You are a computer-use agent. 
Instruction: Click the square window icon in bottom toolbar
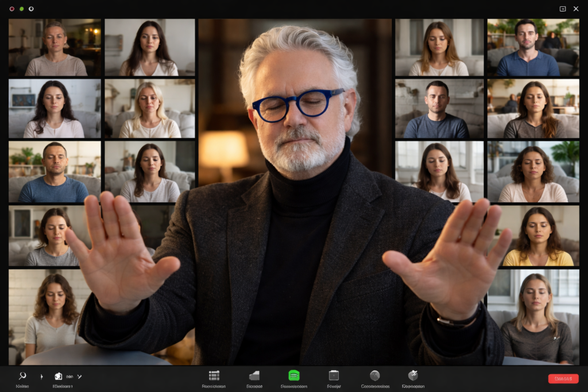click(334, 375)
